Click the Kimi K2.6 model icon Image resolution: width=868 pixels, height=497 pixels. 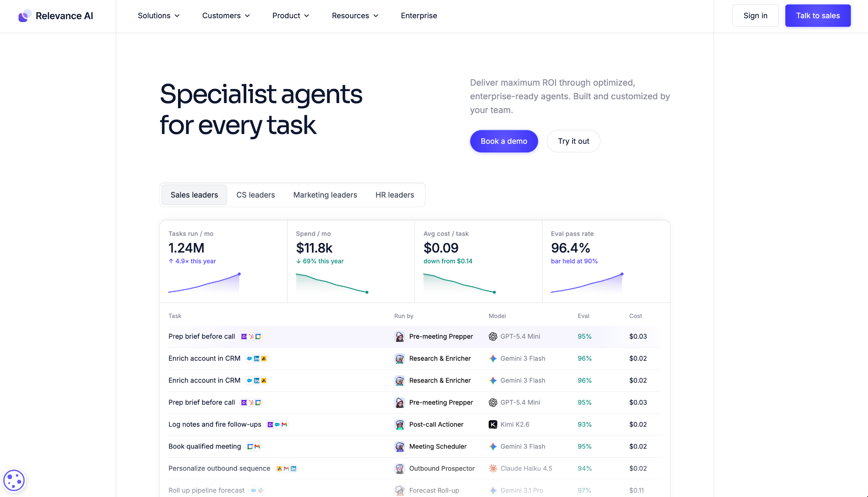[x=493, y=424]
